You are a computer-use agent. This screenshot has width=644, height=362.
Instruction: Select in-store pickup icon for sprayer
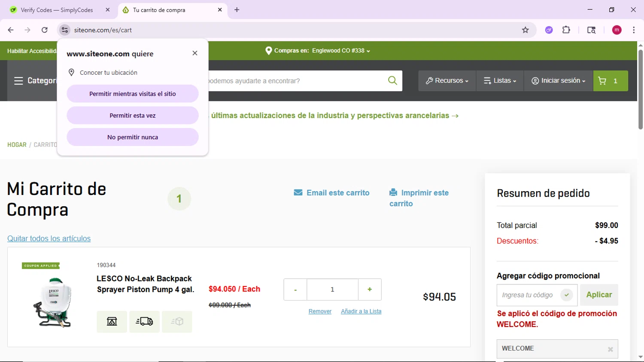tap(112, 322)
